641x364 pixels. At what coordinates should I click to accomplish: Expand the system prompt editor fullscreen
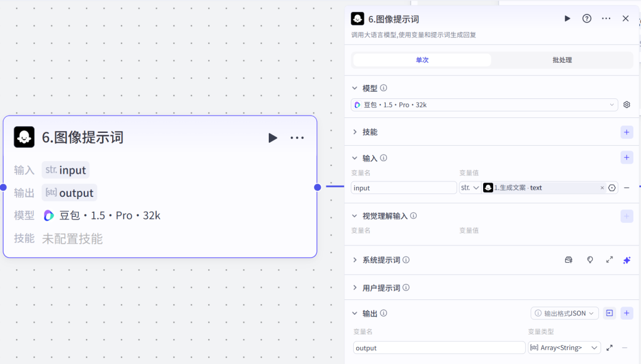click(x=610, y=260)
